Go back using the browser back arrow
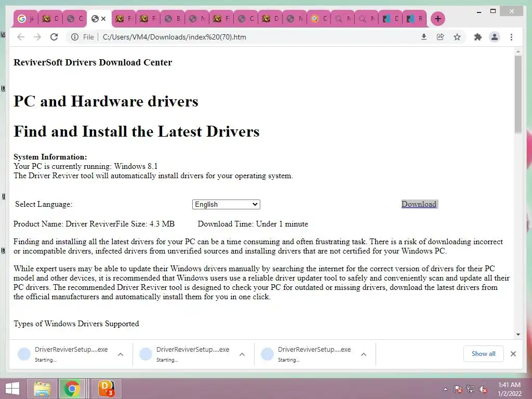The image size is (532, 399). click(21, 37)
